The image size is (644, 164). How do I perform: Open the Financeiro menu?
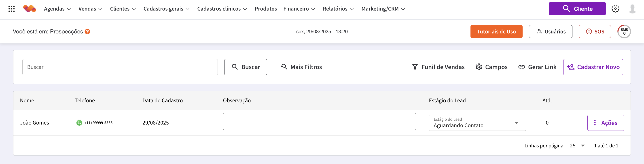[299, 9]
